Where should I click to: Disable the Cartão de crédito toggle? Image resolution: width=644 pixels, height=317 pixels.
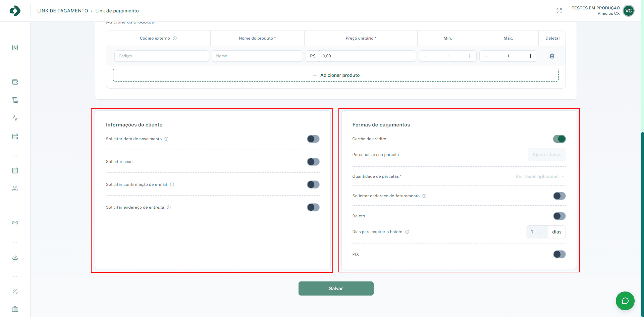[559, 139]
